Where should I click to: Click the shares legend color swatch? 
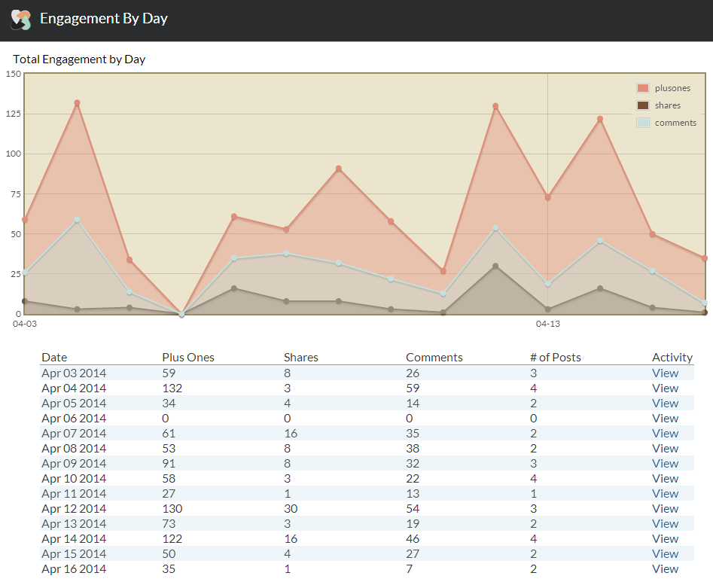tap(642, 105)
